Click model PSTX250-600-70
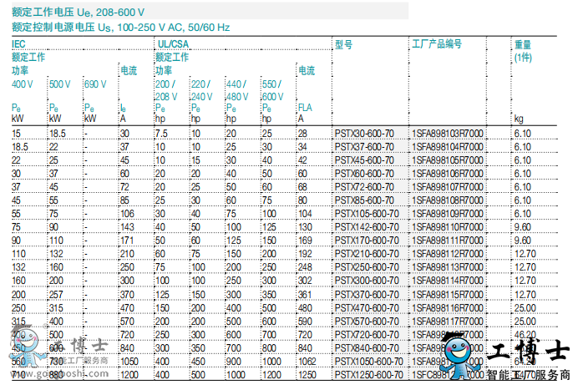The width and height of the screenshot is (588, 390). 367,267
